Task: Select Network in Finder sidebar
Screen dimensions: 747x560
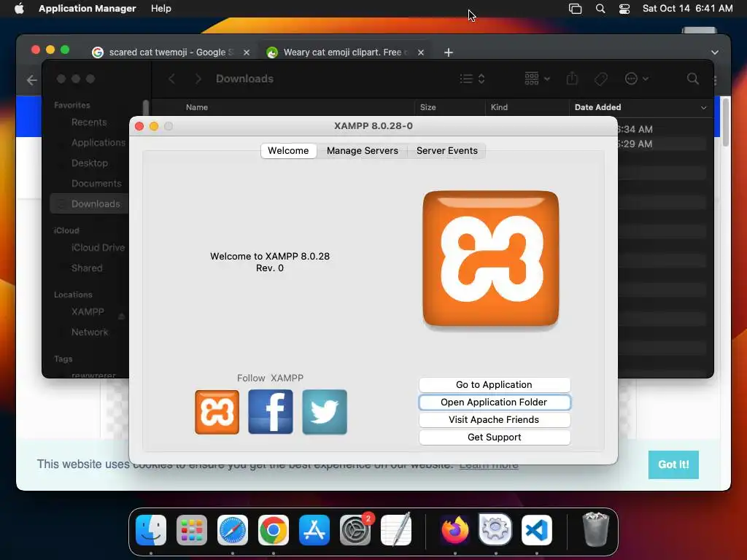Action: click(88, 332)
